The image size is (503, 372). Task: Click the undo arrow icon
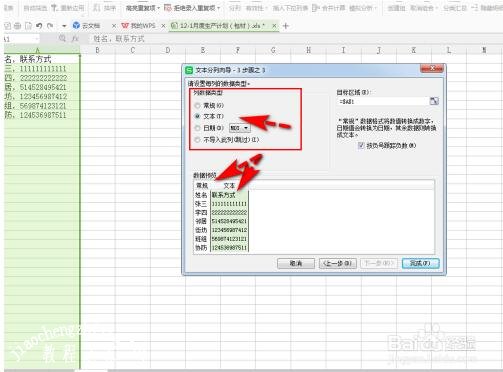pos(39,26)
